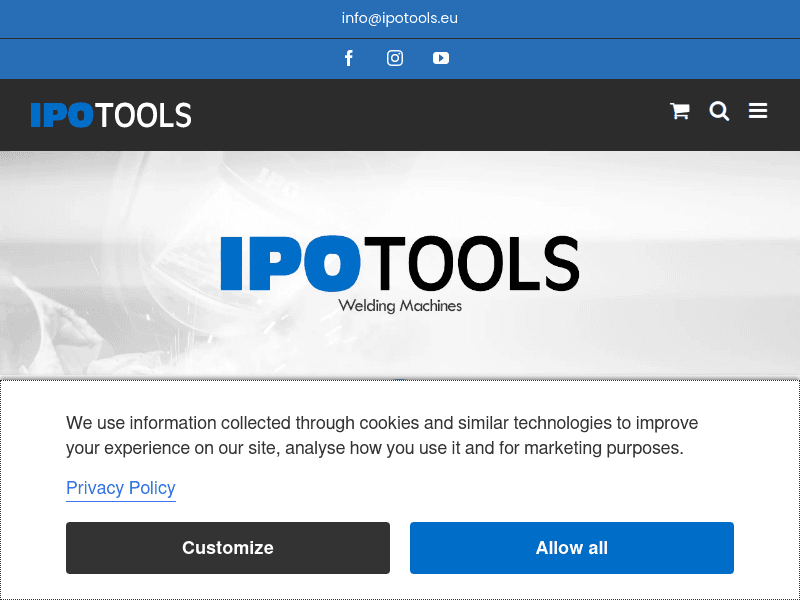Open the Facebook page via its icon
The image size is (800, 600).
(349, 58)
